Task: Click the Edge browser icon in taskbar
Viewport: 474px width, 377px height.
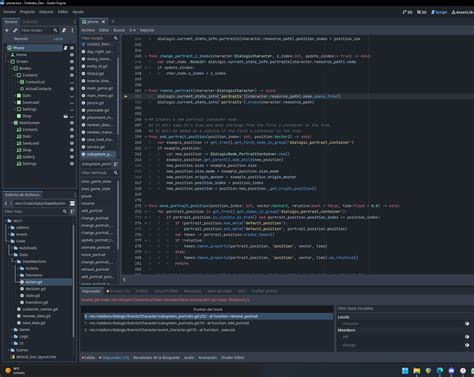Action: 440,371
